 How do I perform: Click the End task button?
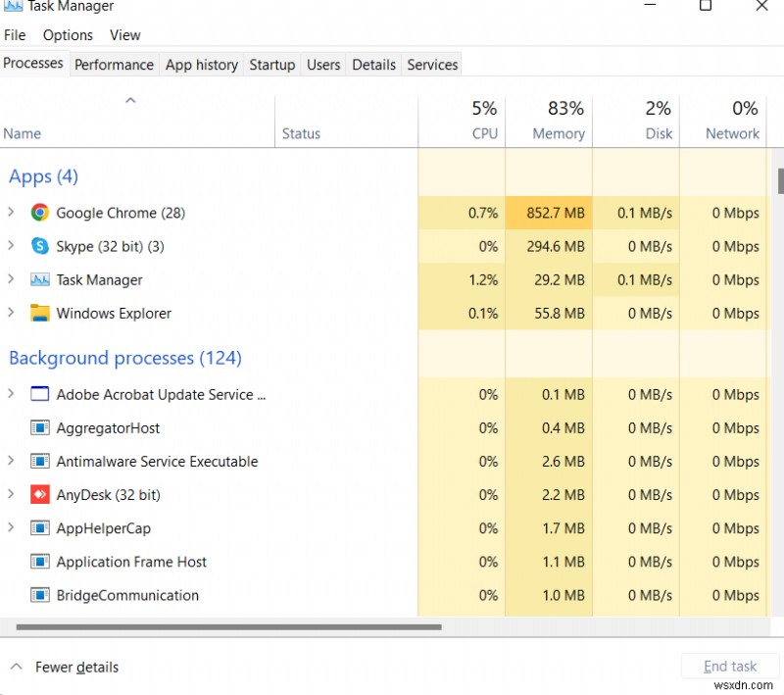[729, 666]
